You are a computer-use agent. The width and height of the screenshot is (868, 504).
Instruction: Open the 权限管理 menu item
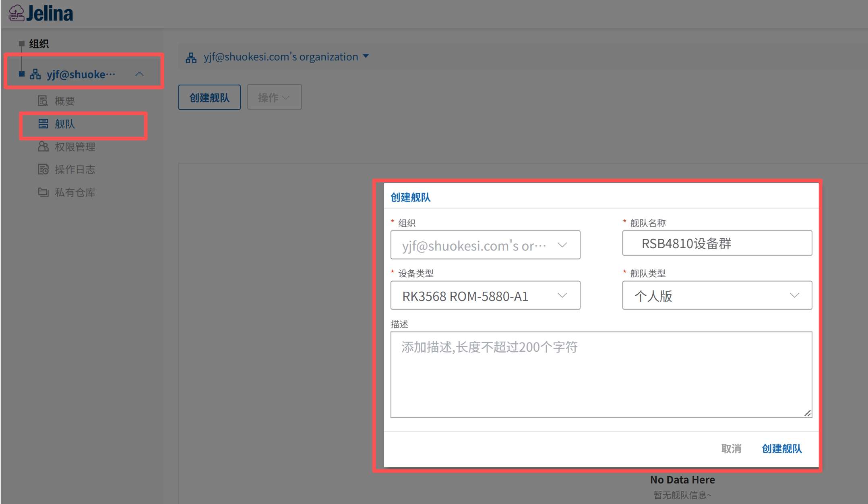click(75, 147)
